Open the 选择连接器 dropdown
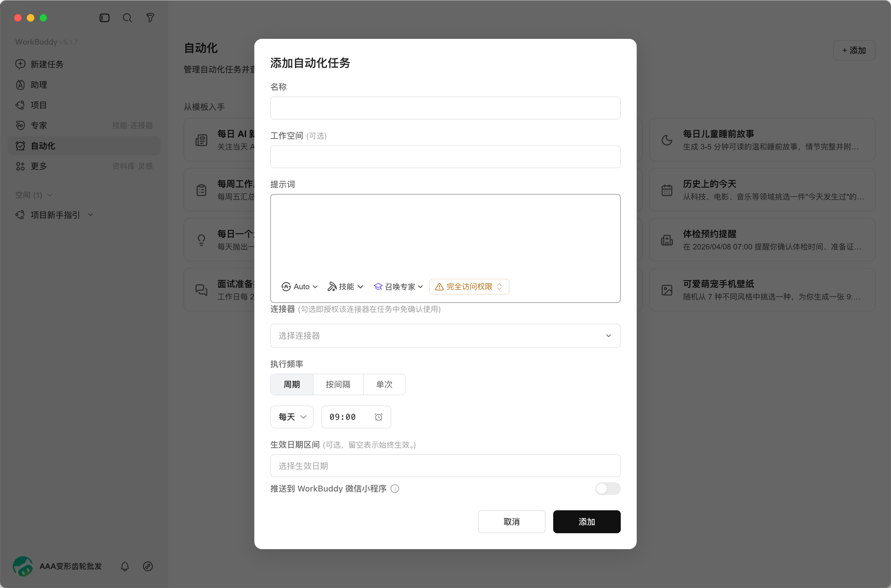This screenshot has width=891, height=588. coord(445,336)
